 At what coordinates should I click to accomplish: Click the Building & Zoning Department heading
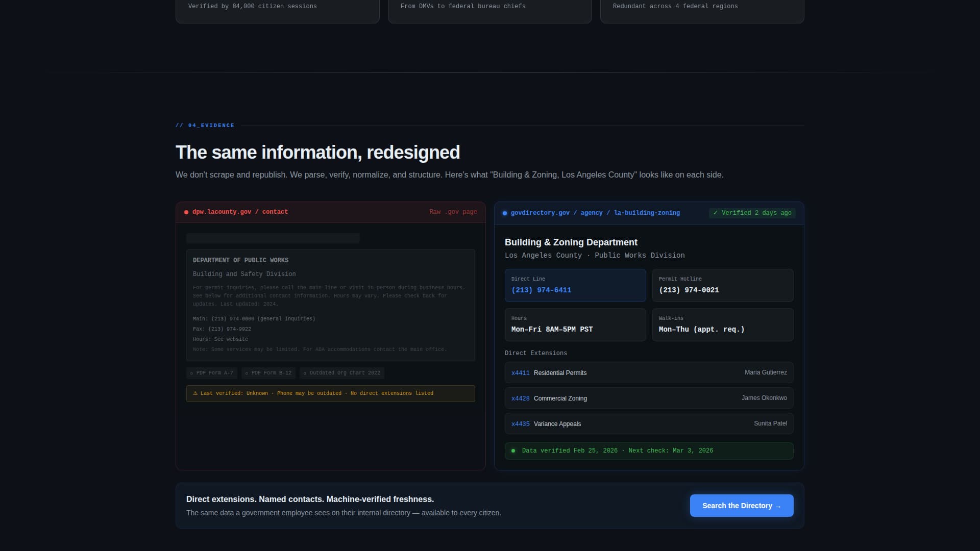pos(571,242)
